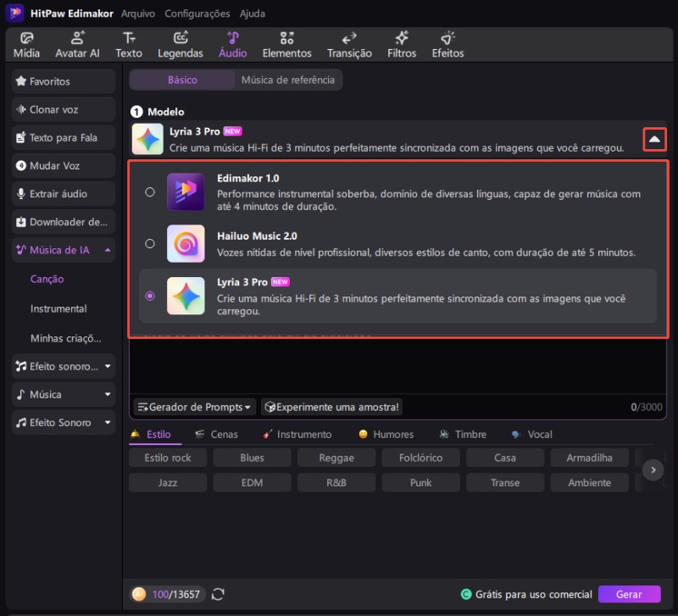The width and height of the screenshot is (678, 616).
Task: Choose the Jazz style tag
Action: 168,483
